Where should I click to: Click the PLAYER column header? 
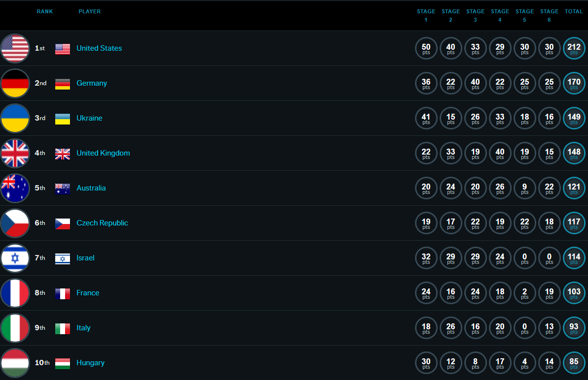coord(90,12)
